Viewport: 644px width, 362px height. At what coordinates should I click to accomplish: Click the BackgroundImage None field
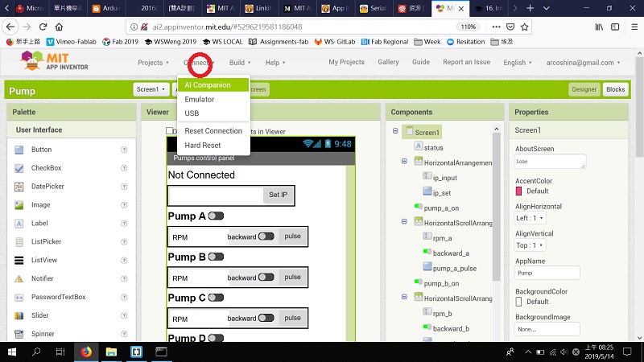547,329
